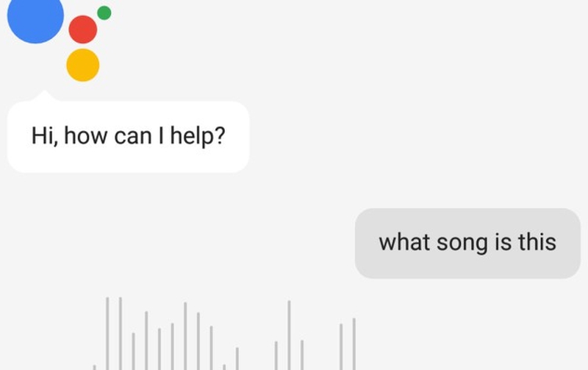This screenshot has width=588, height=370.
Task: Click the greeting bubble's pointer tail
Action: pyautogui.click(x=44, y=96)
